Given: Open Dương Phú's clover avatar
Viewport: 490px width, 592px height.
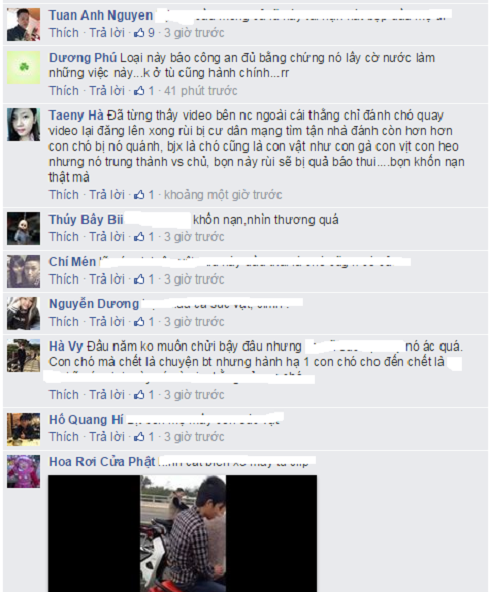Looking at the screenshot, I should pos(23,68).
